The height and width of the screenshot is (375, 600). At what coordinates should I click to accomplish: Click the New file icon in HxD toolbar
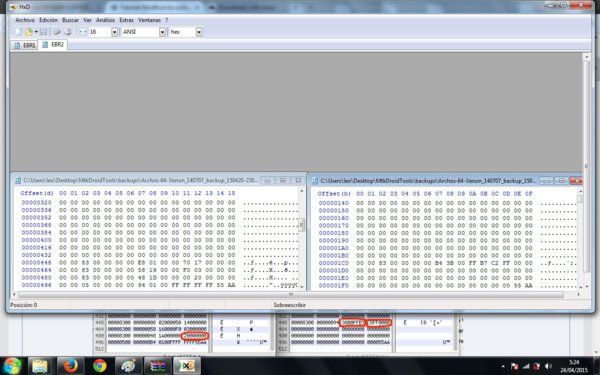point(18,32)
